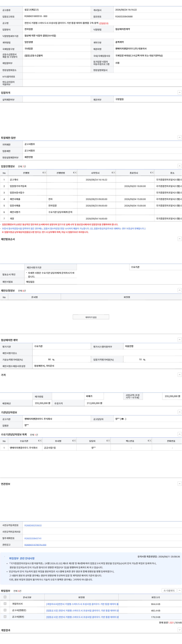Open 사전규격등록번호 link R26BD00253632

pos(33,525)
